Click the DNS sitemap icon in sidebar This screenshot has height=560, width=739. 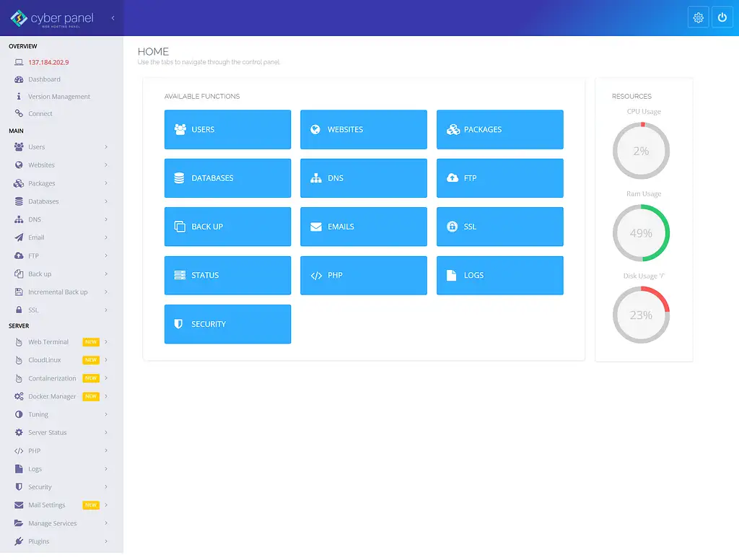[x=19, y=219]
